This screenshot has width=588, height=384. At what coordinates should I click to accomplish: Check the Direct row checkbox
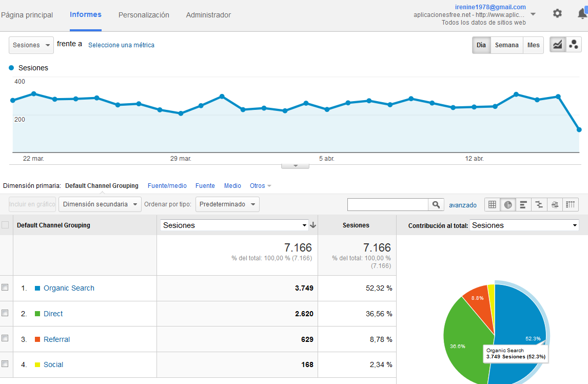[5, 313]
